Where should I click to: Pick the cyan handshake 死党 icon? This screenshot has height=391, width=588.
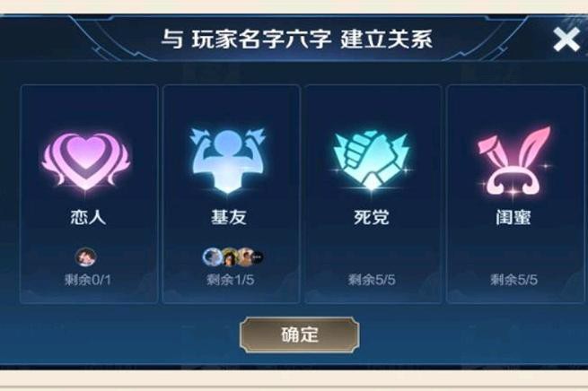(371, 161)
